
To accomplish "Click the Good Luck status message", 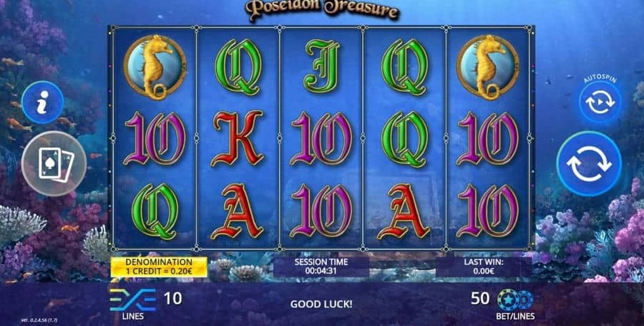I will [321, 305].
